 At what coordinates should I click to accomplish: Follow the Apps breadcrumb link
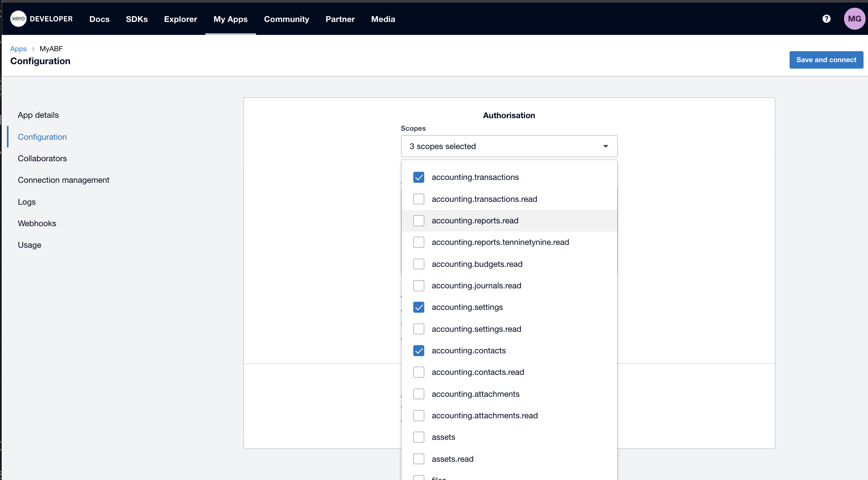coord(18,49)
